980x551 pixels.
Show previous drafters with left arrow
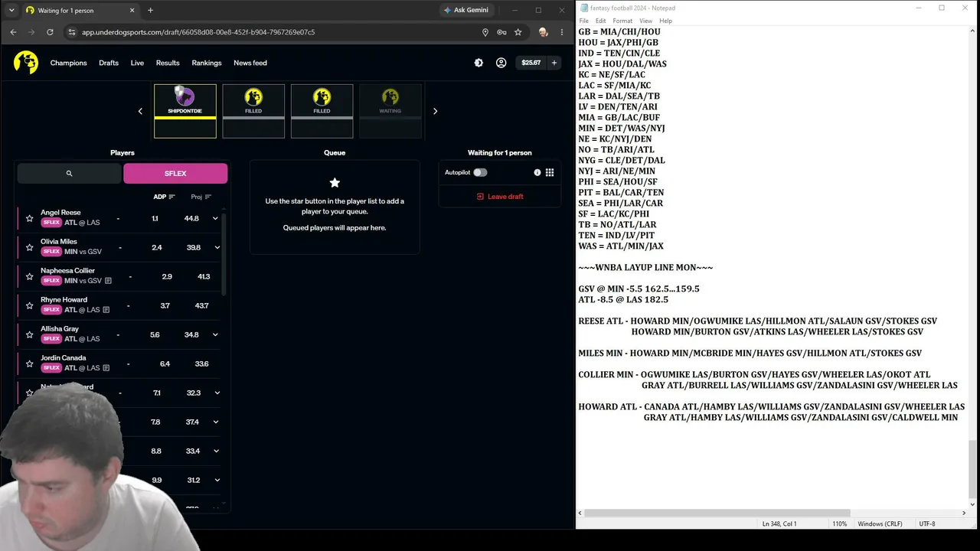(x=140, y=111)
